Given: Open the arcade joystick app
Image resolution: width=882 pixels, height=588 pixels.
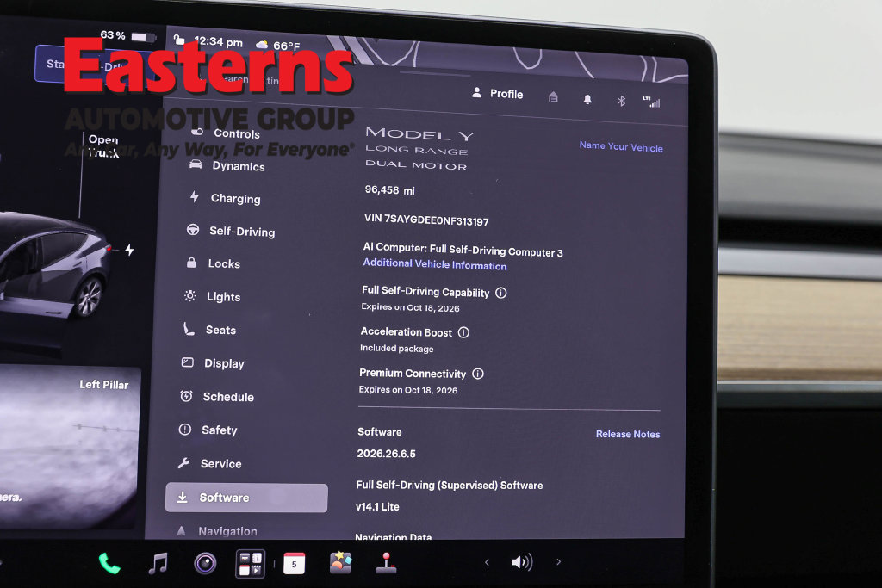Looking at the screenshot, I should click(x=386, y=563).
